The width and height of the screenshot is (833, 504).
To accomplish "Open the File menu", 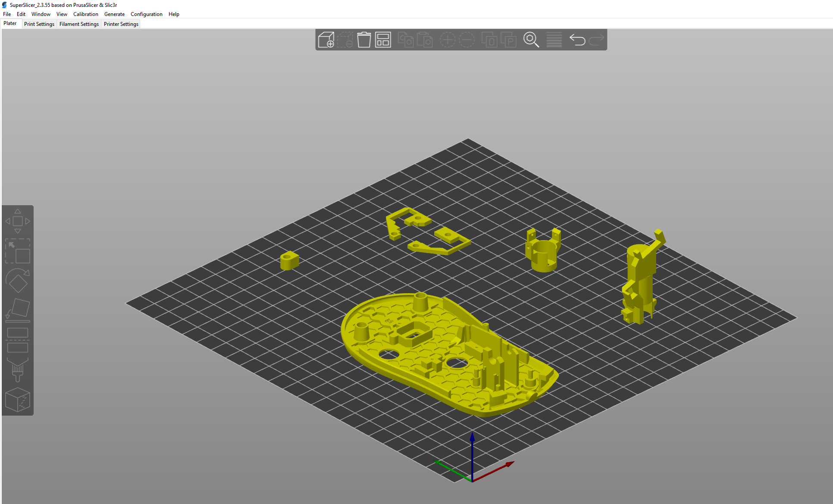I will point(7,14).
